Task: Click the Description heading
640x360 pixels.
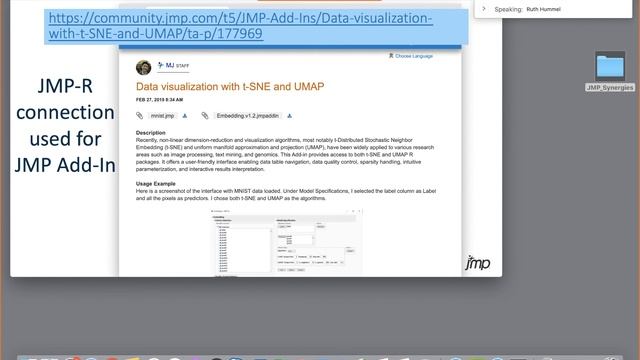Action: tap(151, 133)
